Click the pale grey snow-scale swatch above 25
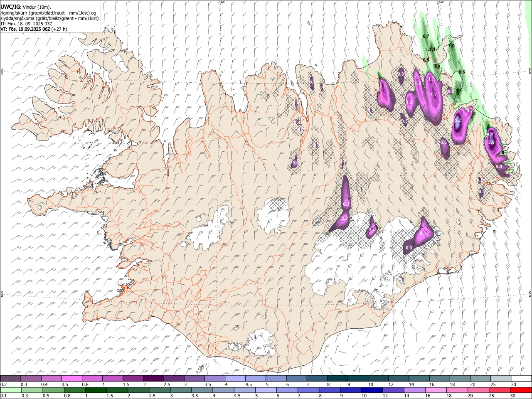 [x=501, y=378]
